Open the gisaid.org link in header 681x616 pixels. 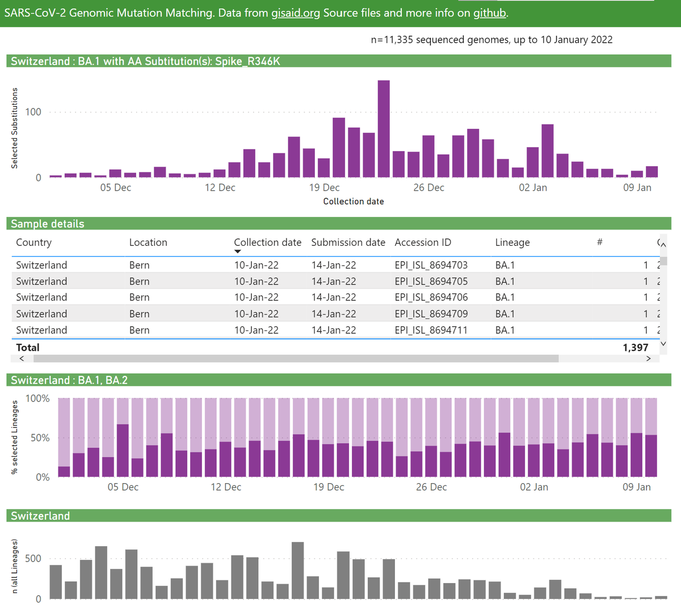click(x=296, y=12)
